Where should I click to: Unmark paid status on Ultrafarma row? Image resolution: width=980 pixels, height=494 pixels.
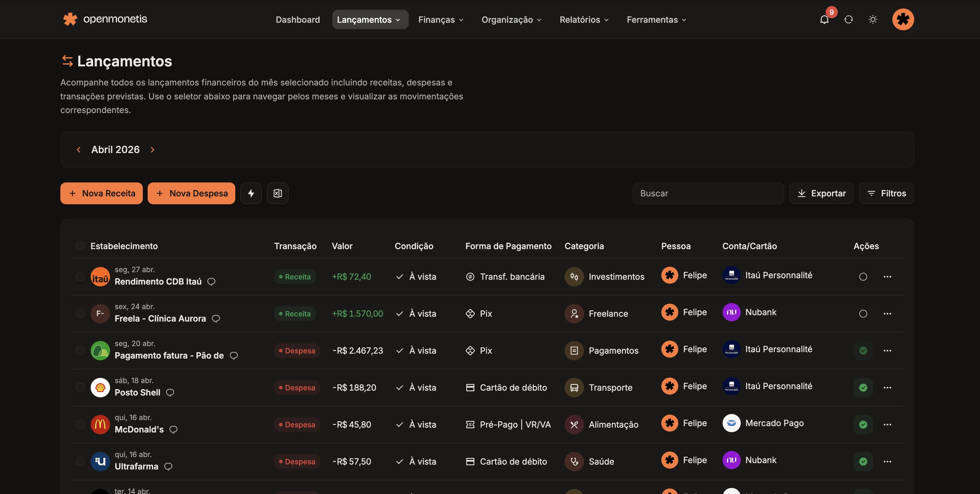tap(863, 461)
